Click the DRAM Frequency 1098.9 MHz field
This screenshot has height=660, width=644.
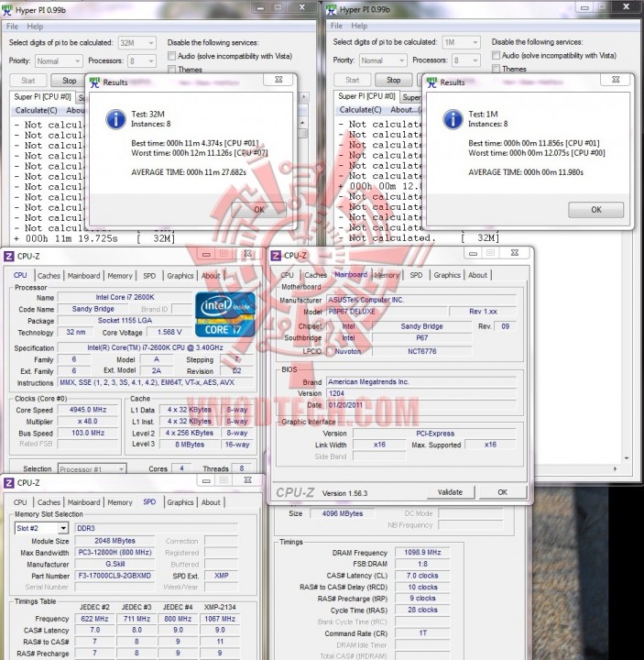click(x=422, y=552)
